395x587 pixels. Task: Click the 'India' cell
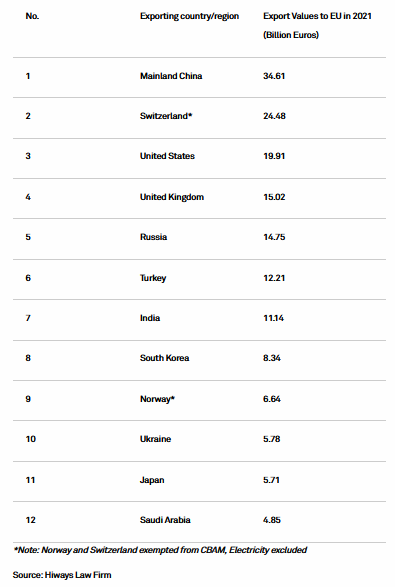point(150,318)
